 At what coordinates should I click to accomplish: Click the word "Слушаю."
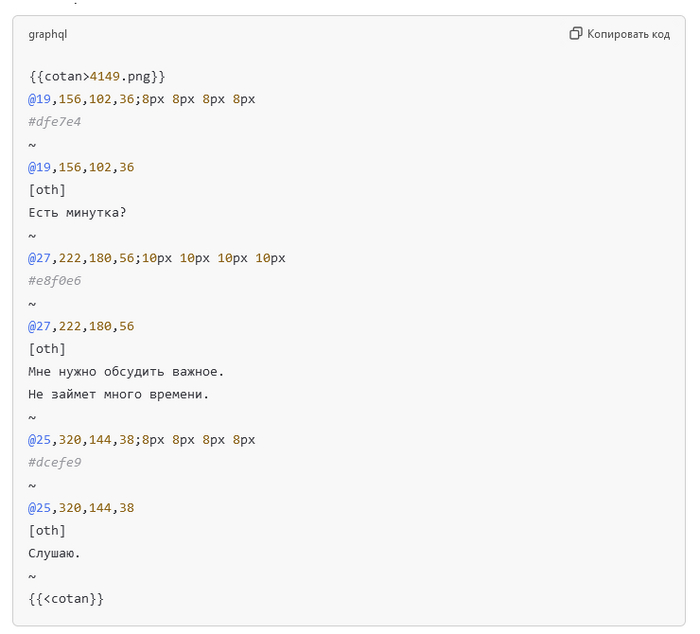click(x=55, y=553)
